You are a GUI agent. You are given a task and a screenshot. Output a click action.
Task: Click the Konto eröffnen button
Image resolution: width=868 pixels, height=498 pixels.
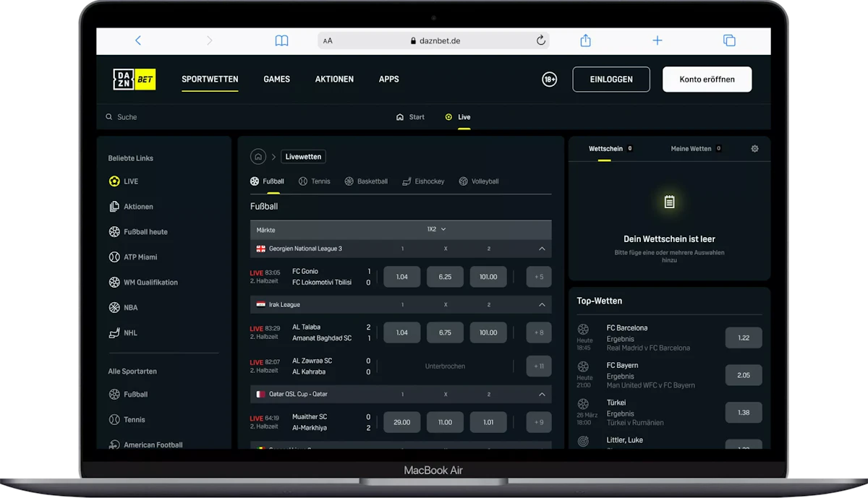coord(707,80)
